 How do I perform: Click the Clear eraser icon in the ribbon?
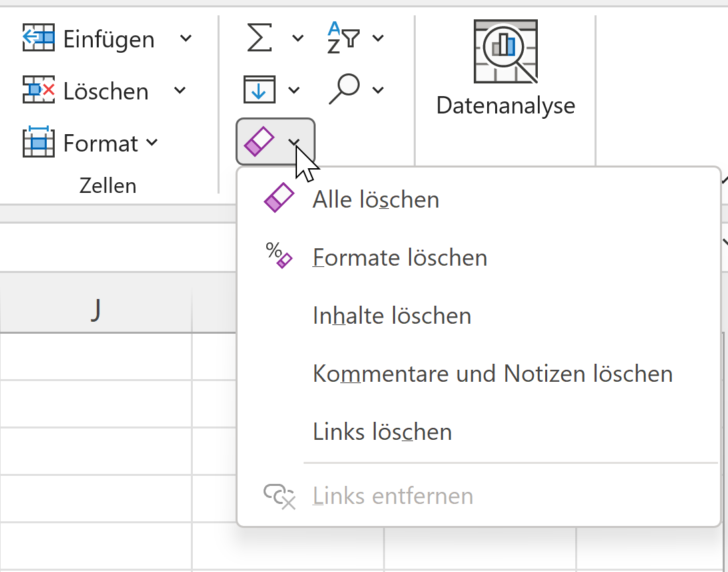point(259,141)
